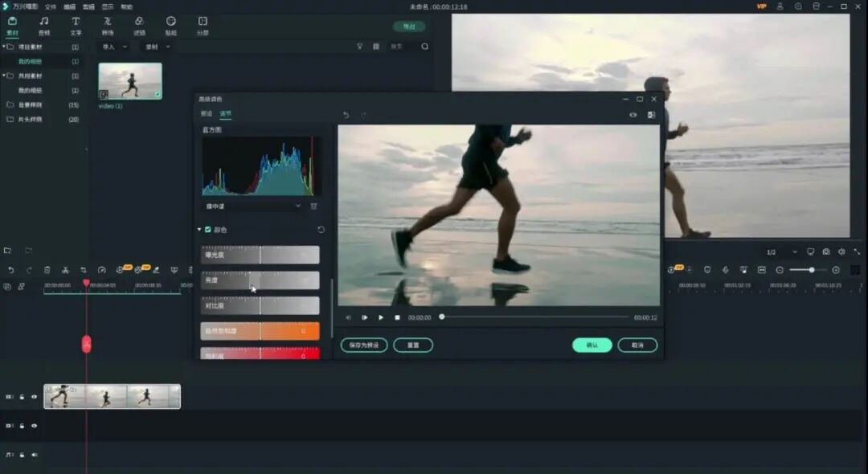Open the preset dropdown below the histogram
Viewport: 868px width, 474px height.
(x=252, y=206)
